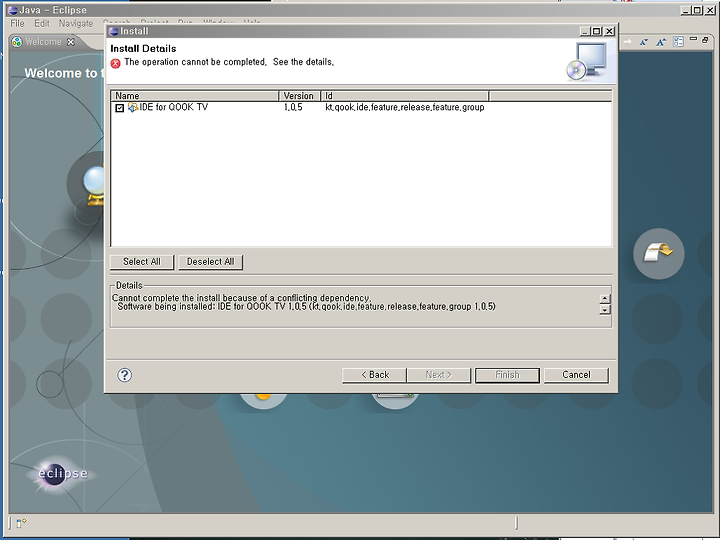Click the fast view icon in Eclipse status bar

(21, 523)
